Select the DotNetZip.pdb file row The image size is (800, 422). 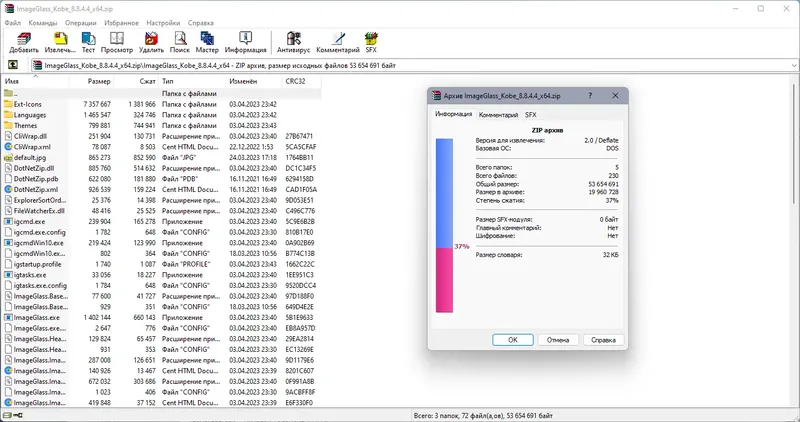[161, 179]
